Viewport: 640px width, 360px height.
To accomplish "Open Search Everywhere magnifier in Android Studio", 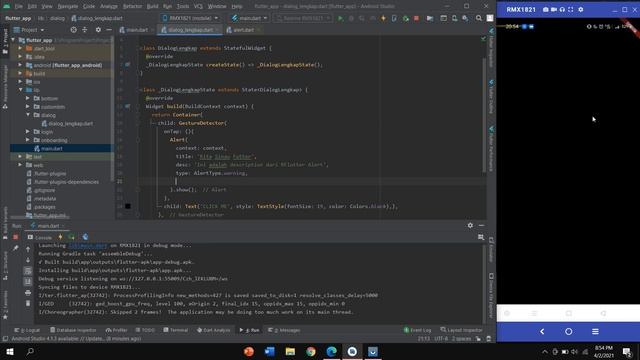I will [x=478, y=18].
